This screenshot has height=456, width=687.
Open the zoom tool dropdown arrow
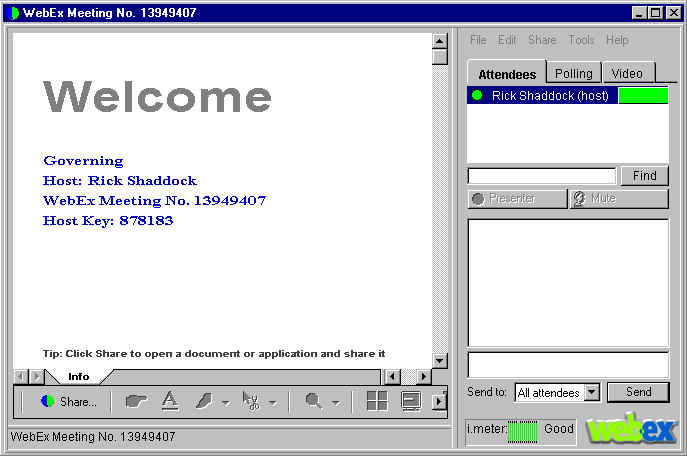(x=336, y=403)
